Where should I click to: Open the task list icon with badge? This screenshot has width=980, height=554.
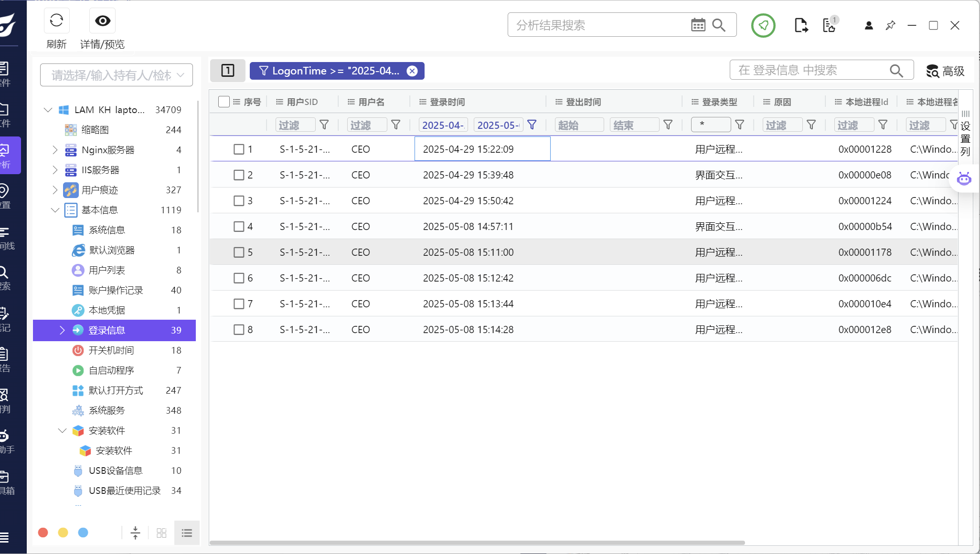point(830,25)
